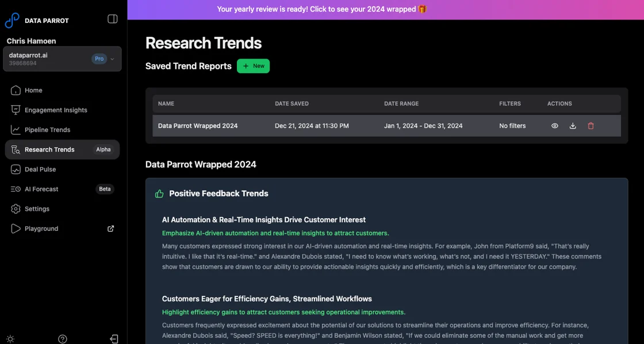Preview the report with the eye icon

(554, 125)
